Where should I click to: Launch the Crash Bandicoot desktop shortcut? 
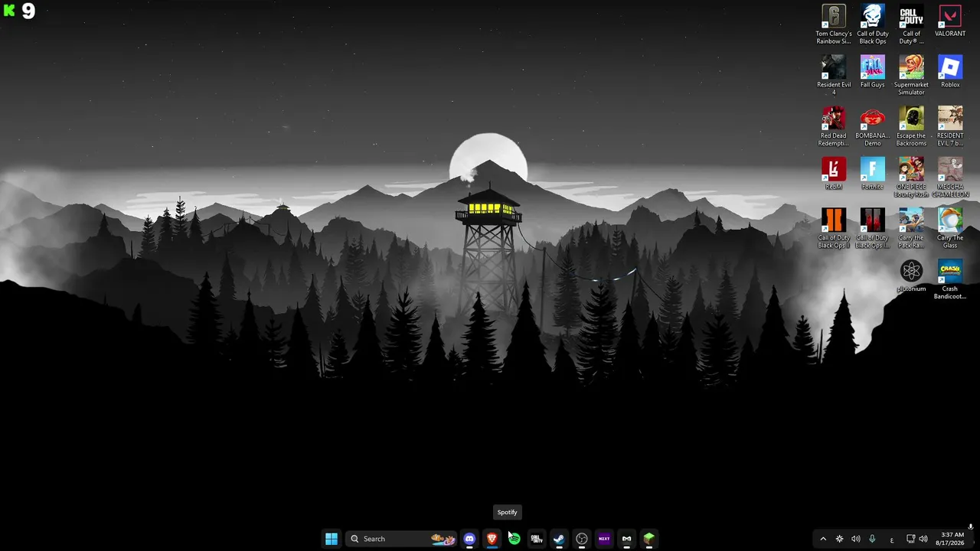[x=950, y=280]
